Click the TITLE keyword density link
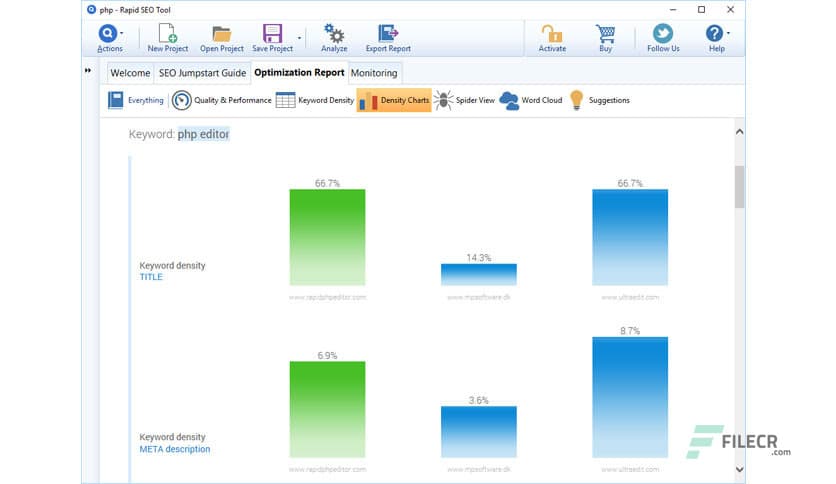836x484 pixels. [151, 277]
